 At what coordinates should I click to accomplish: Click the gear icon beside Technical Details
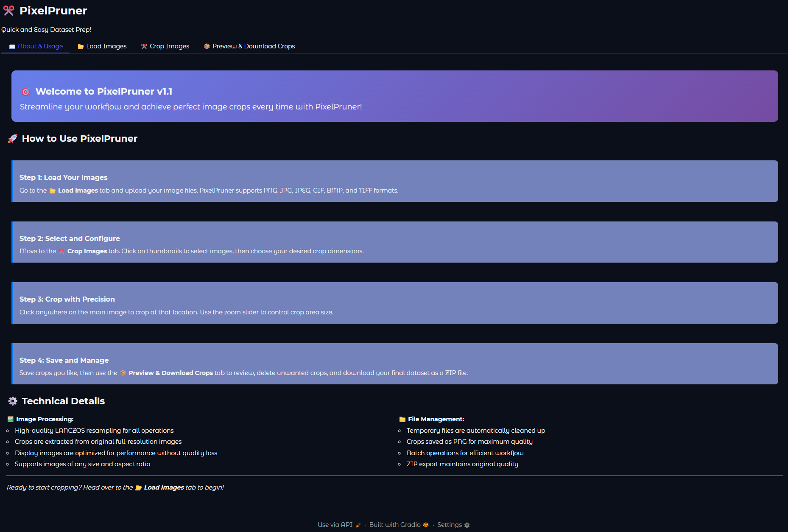pyautogui.click(x=13, y=401)
